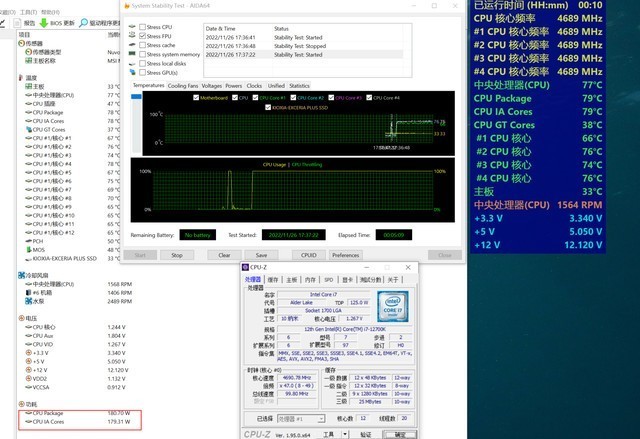Screen dimensions: 640x439
Task: Enable the Stress CPU checkbox
Action: pos(142,26)
